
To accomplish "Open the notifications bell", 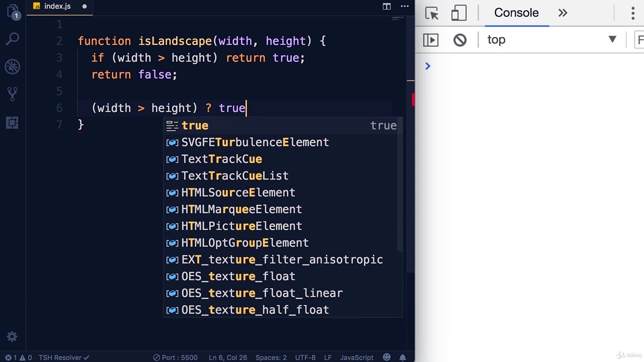I will point(403,357).
